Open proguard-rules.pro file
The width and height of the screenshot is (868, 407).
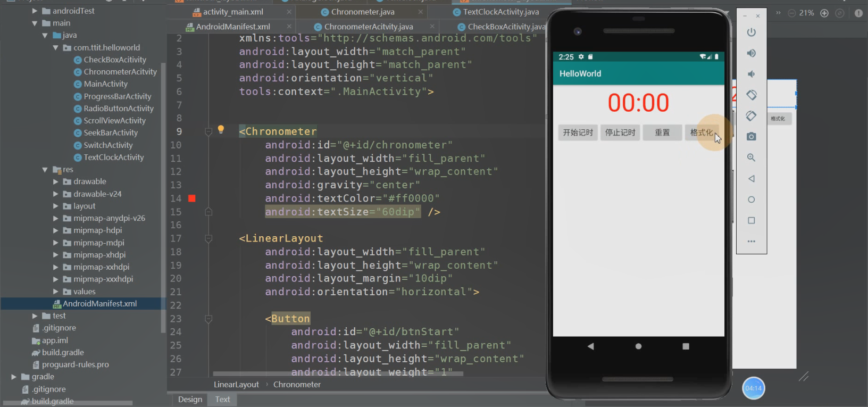(x=76, y=365)
